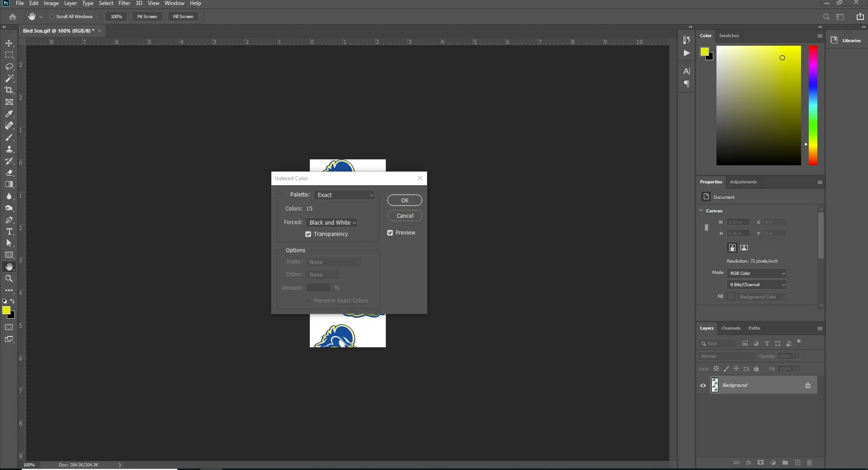Select the Magic Wand tool
868x470 pixels.
(9, 78)
